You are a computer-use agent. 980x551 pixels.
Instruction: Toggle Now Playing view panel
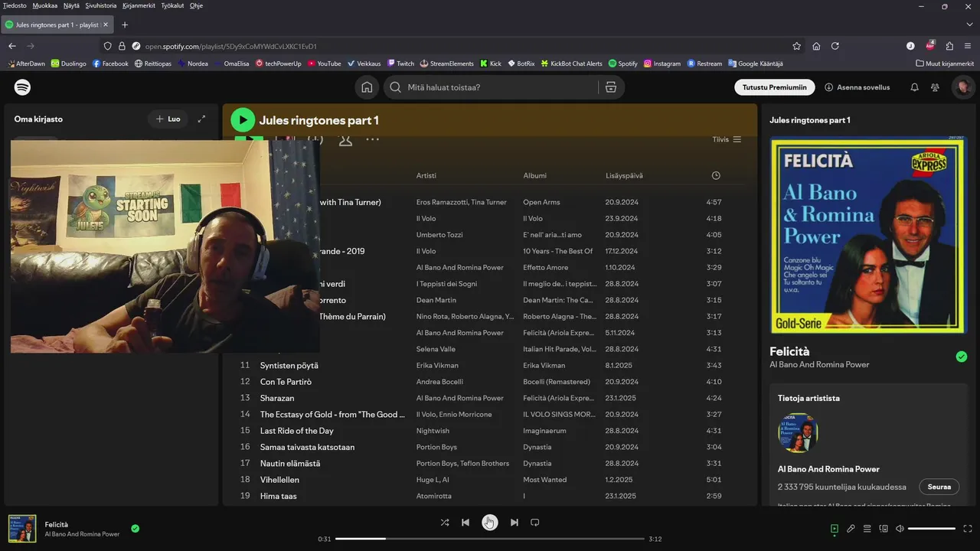point(835,529)
